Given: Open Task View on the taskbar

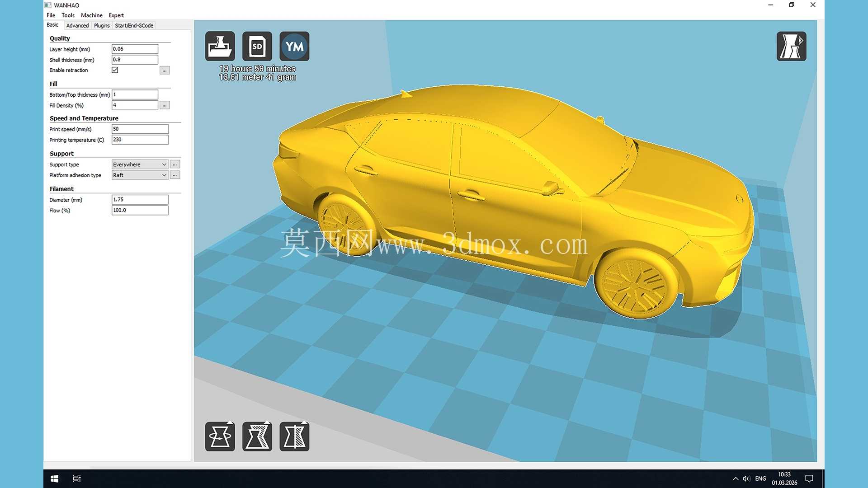Looking at the screenshot, I should coord(77,479).
